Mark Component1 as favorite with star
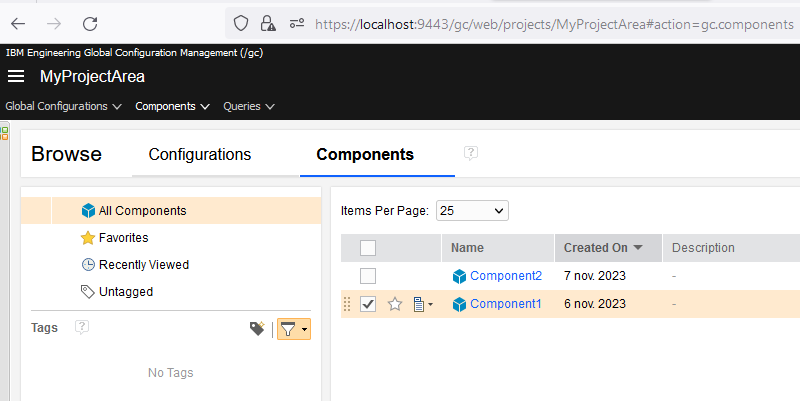Image resolution: width=800 pixels, height=401 pixels. click(395, 304)
